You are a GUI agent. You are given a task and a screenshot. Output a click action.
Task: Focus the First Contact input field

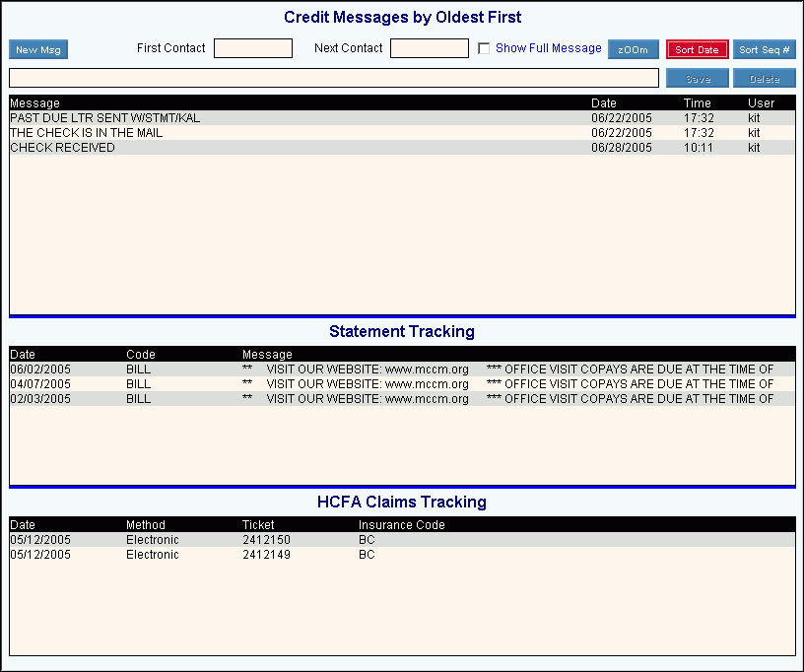tap(253, 48)
